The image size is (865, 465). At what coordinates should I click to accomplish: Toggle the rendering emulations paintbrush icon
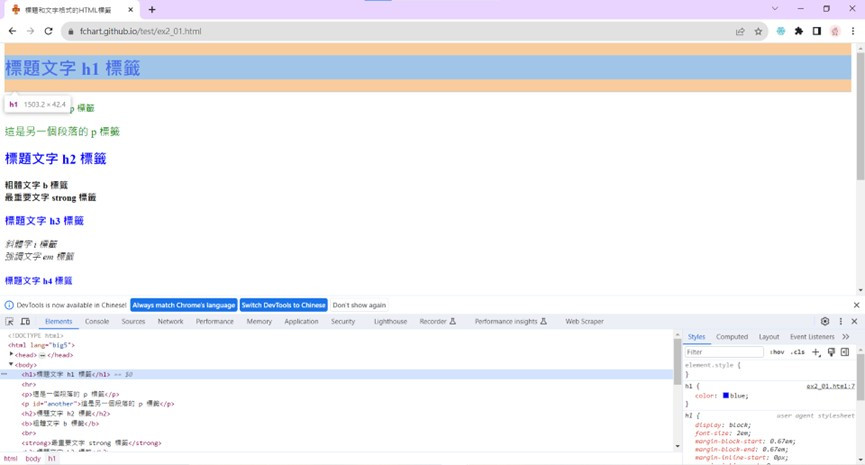[x=831, y=352]
